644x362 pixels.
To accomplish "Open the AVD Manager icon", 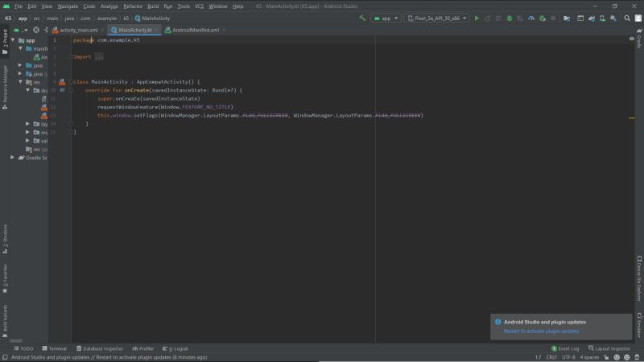I will pyautogui.click(x=602, y=18).
